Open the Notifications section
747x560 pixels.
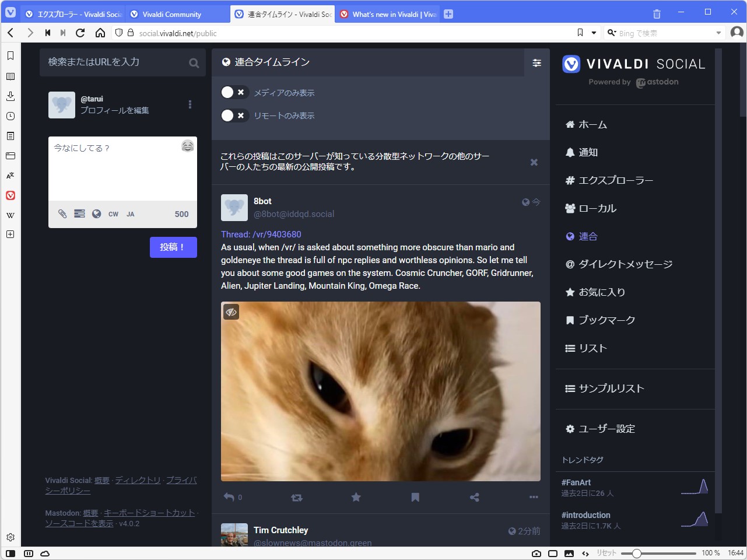(588, 152)
